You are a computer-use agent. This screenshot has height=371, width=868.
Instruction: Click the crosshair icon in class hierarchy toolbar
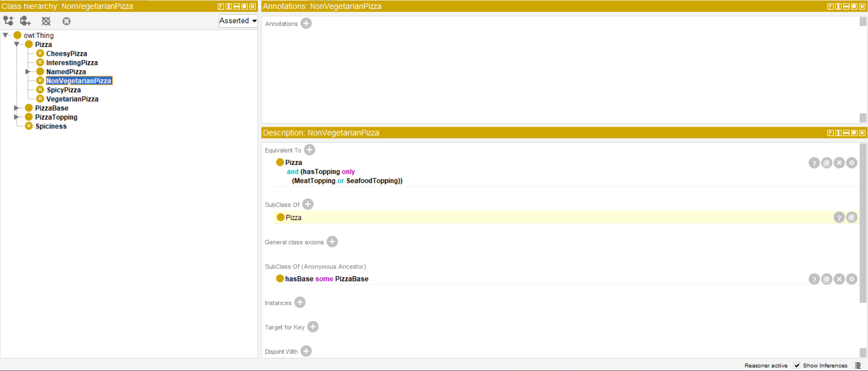pyautogui.click(x=66, y=21)
